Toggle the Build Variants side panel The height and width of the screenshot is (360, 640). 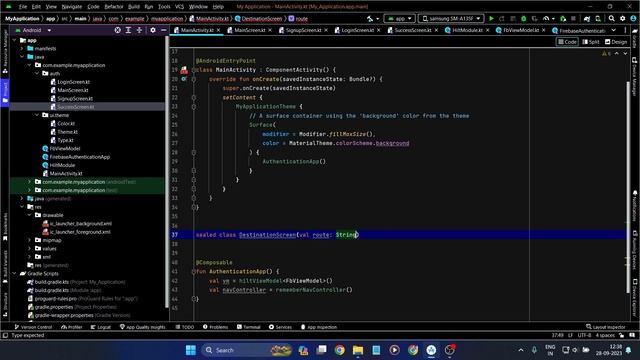[x=5, y=266]
